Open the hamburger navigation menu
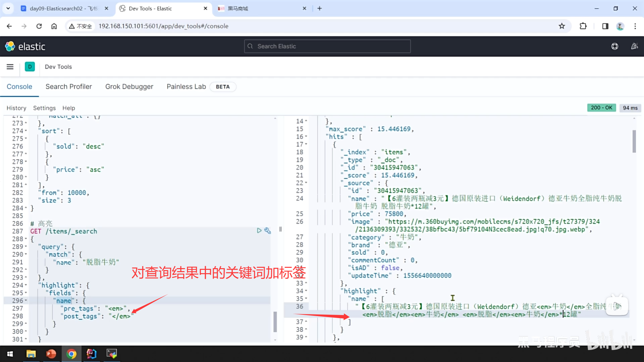 [x=10, y=67]
